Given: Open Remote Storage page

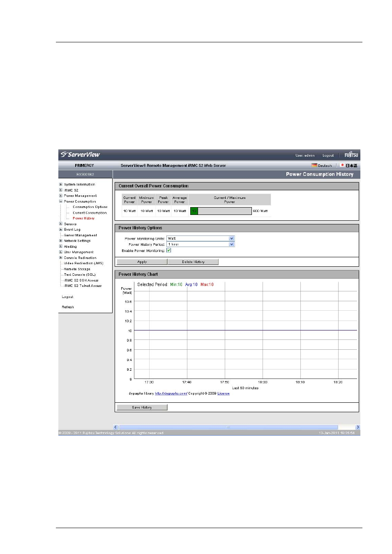Looking at the screenshot, I should [77, 269].
